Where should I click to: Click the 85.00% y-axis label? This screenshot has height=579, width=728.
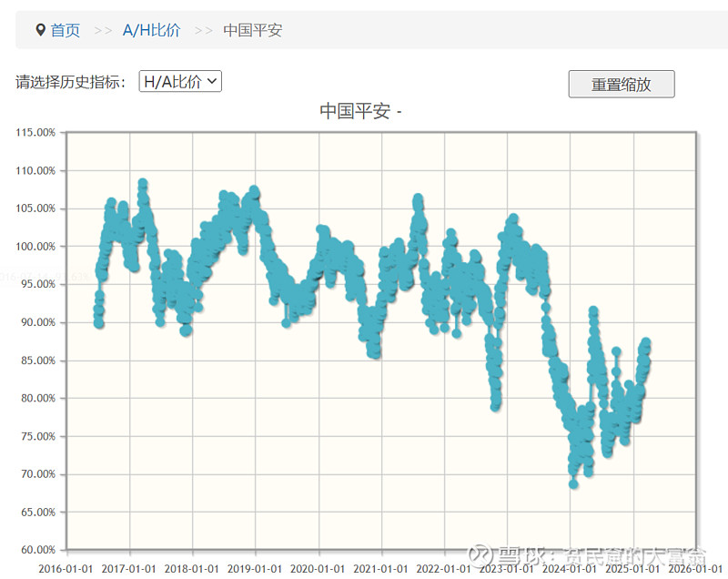38,361
